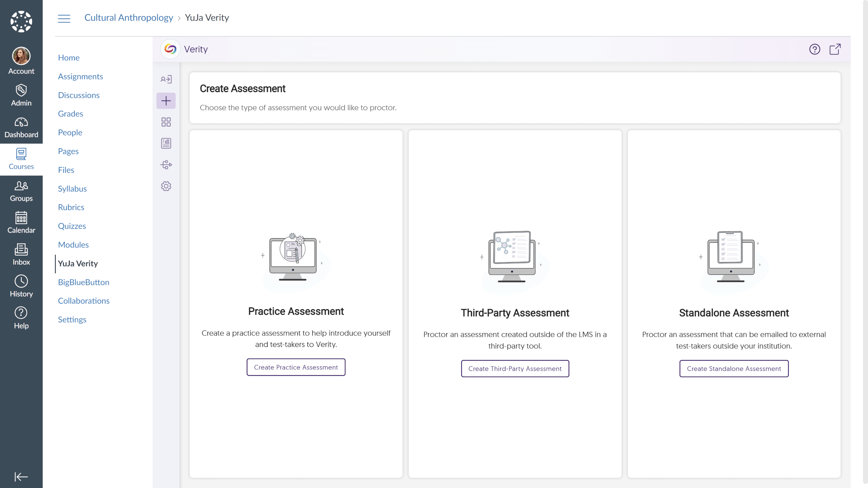Click Create Standalone Assessment button
The width and height of the screenshot is (868, 488).
734,369
